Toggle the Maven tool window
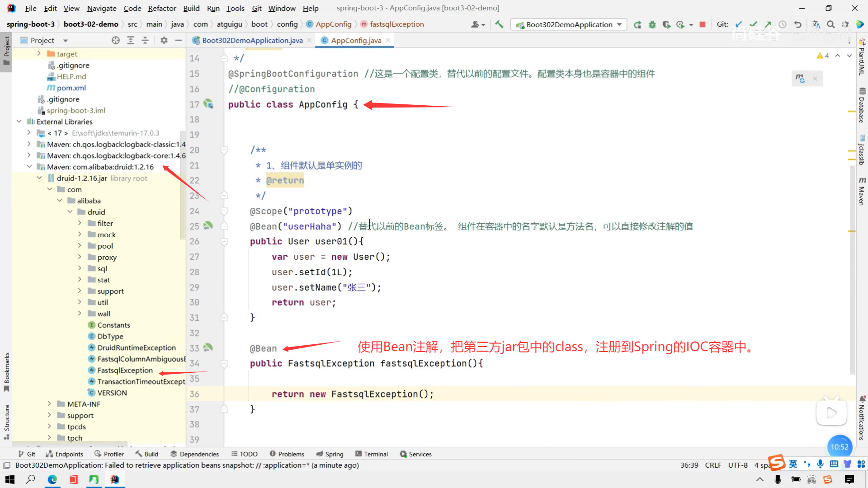This screenshot has width=868, height=488. pos(862,192)
